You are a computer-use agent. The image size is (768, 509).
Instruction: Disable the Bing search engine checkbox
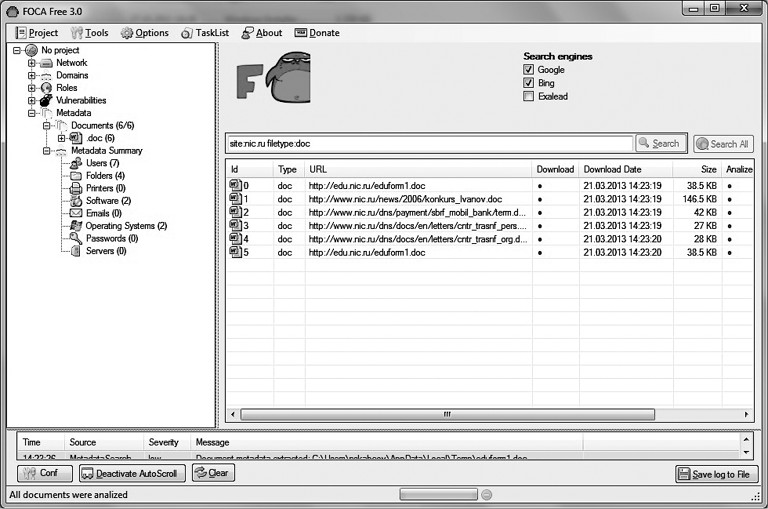click(x=529, y=83)
